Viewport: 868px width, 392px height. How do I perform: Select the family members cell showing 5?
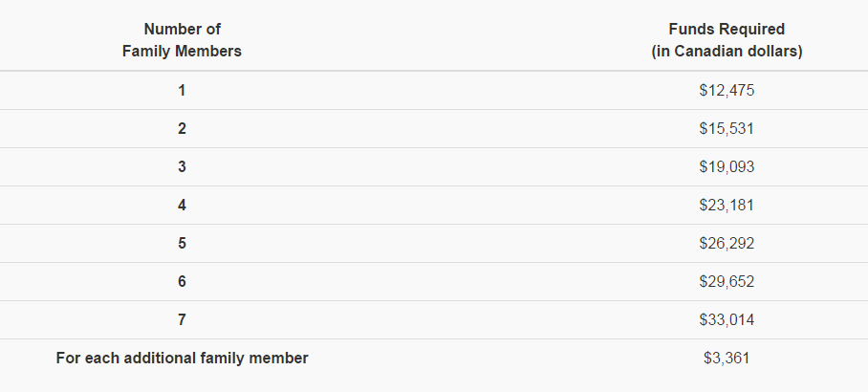182,244
